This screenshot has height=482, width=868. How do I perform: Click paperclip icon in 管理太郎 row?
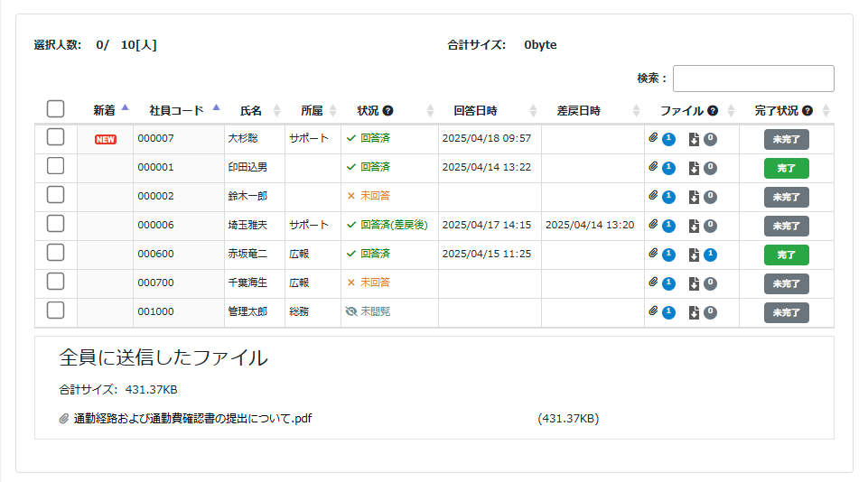click(654, 311)
